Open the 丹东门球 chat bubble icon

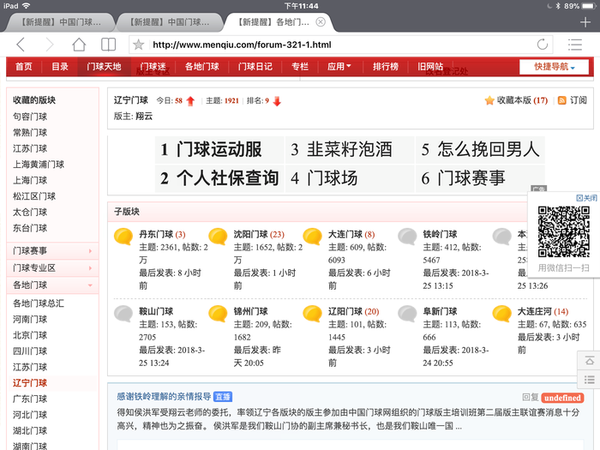pos(123,236)
